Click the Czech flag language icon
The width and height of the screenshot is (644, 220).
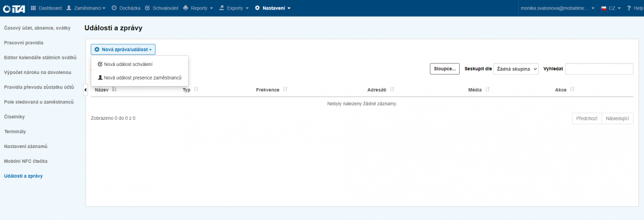pyautogui.click(x=604, y=8)
